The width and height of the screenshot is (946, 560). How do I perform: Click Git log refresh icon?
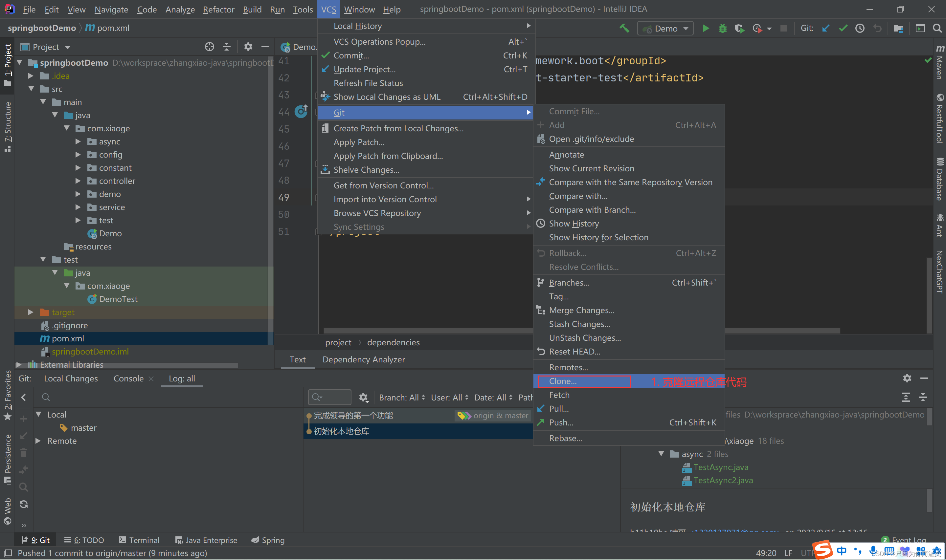coord(23,504)
